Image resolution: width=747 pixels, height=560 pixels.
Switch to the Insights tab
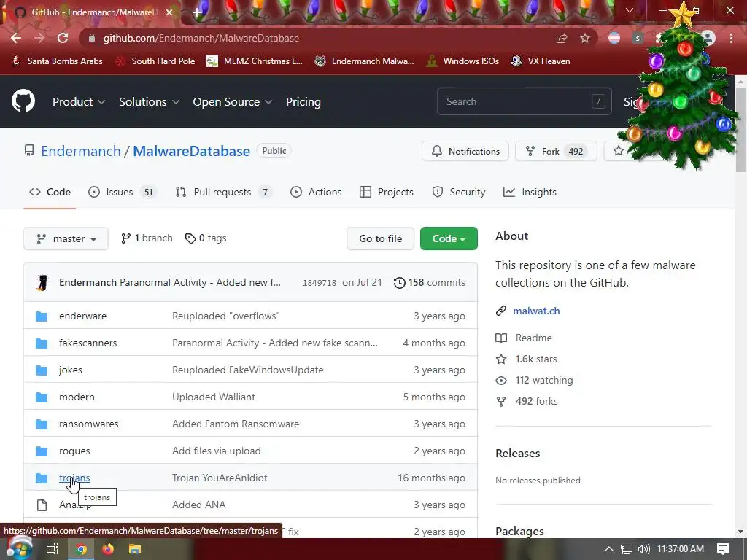(x=530, y=192)
